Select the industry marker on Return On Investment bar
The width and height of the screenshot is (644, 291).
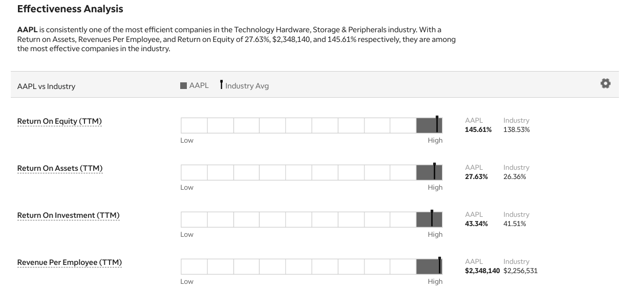point(432,218)
